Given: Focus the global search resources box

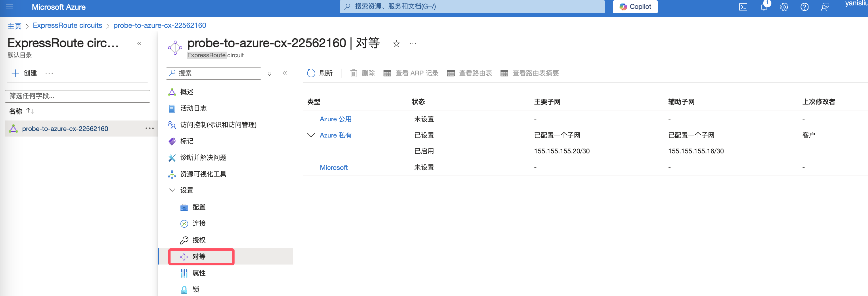Looking at the screenshot, I should 472,7.
